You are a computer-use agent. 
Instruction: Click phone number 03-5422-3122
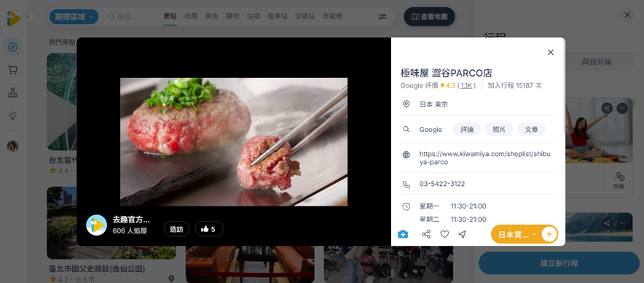tap(442, 184)
